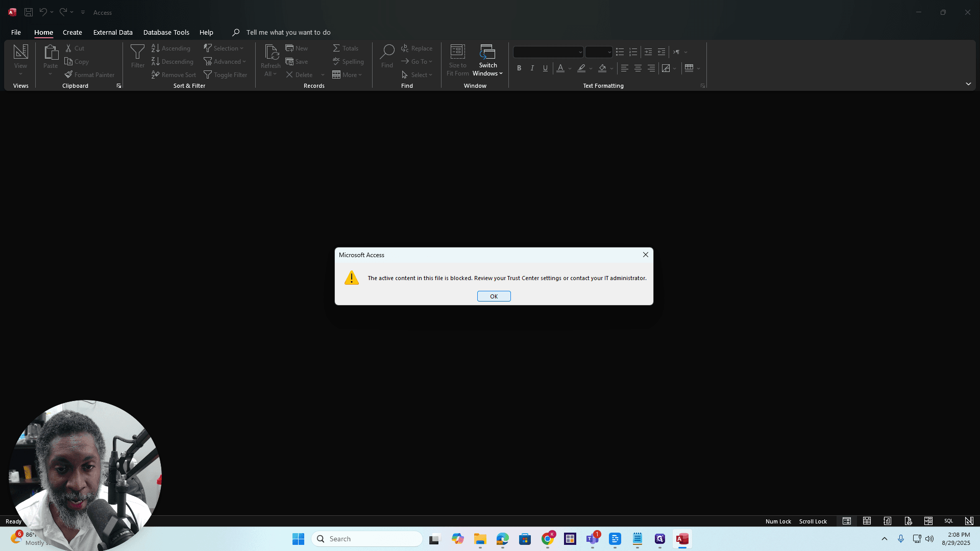Center align text
This screenshot has width=980, height=551.
(x=638, y=68)
